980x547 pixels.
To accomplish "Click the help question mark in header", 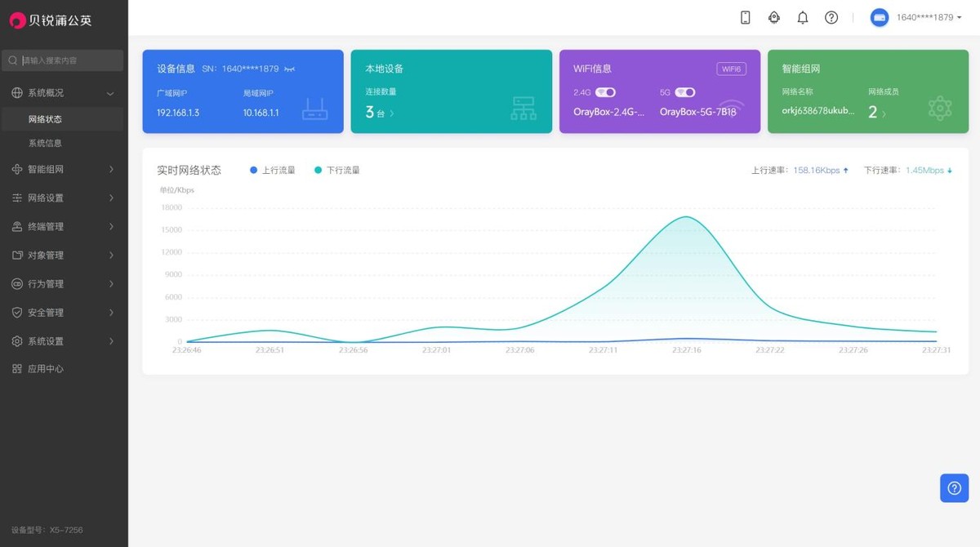I will tap(831, 17).
